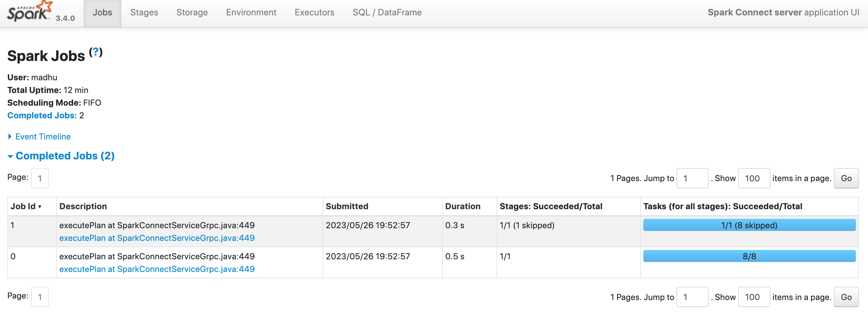Expand the Event Timeline section

pyautogui.click(x=43, y=136)
